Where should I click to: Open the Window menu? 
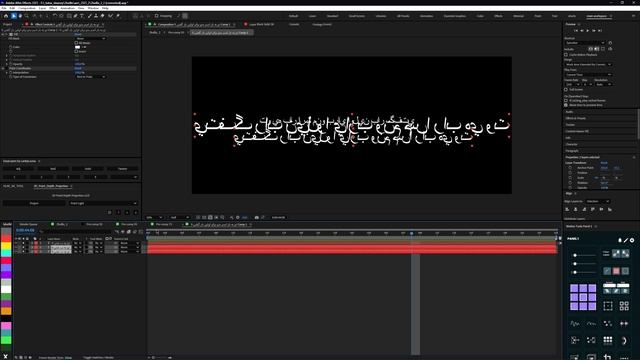93,8
